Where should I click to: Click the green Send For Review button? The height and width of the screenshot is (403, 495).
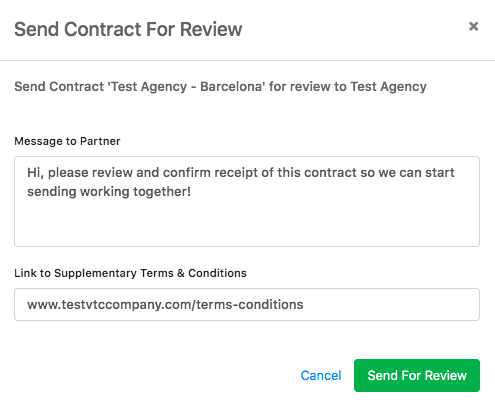[417, 375]
